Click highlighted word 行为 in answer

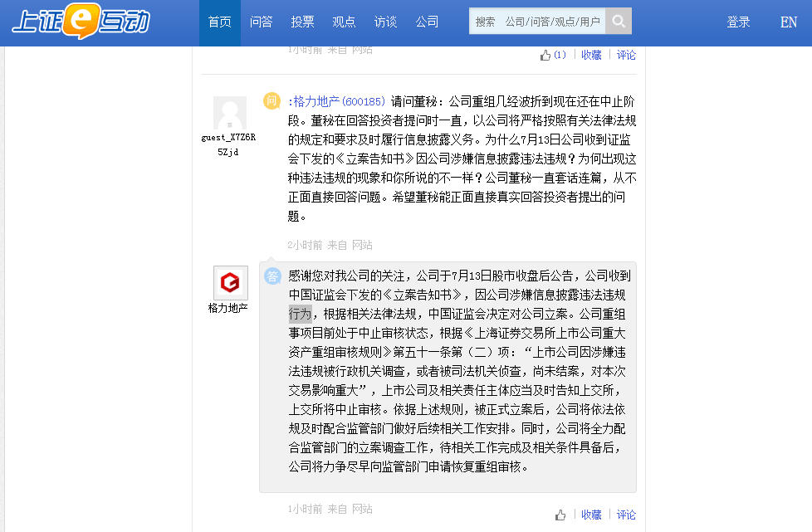click(300, 314)
